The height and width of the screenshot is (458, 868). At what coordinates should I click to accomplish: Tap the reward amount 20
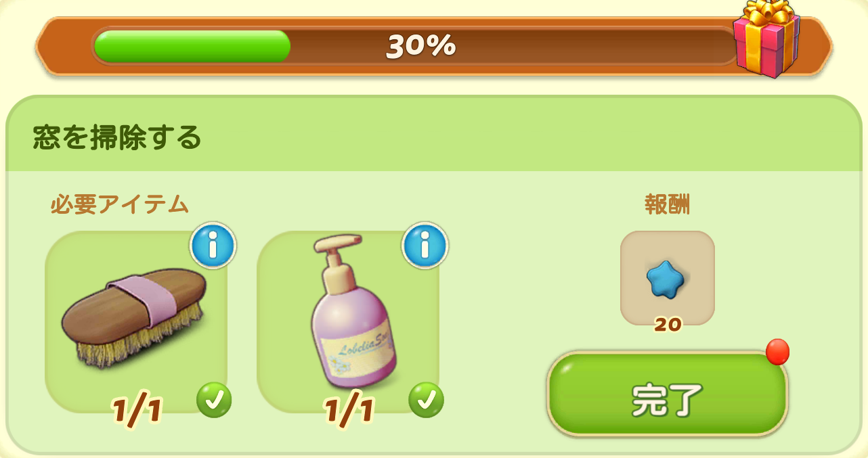pyautogui.click(x=668, y=325)
